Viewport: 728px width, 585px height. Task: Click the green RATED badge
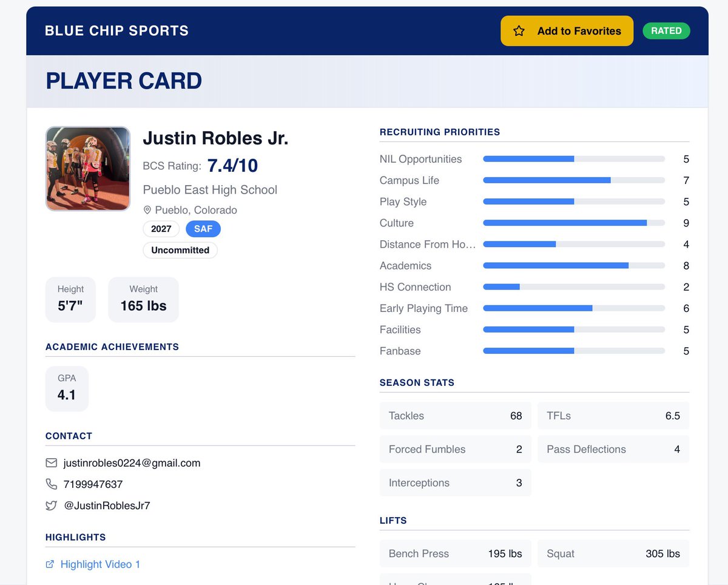(x=666, y=31)
